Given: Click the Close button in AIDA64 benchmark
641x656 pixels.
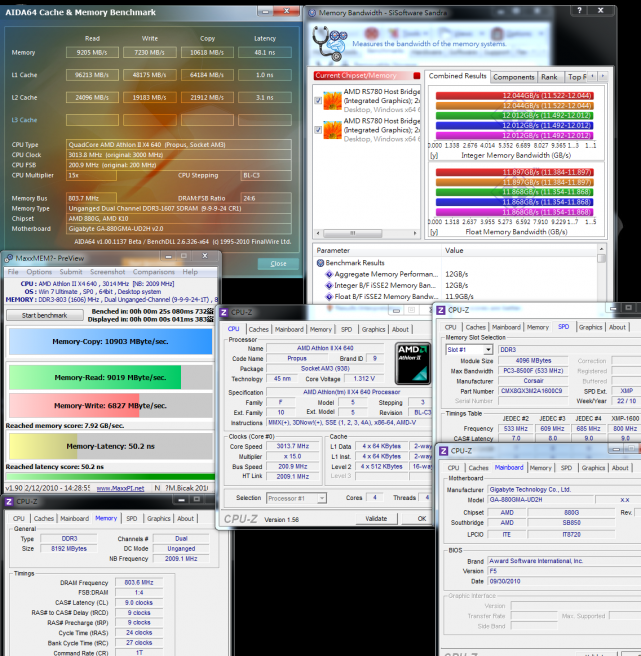Looking at the screenshot, I should [x=278, y=264].
